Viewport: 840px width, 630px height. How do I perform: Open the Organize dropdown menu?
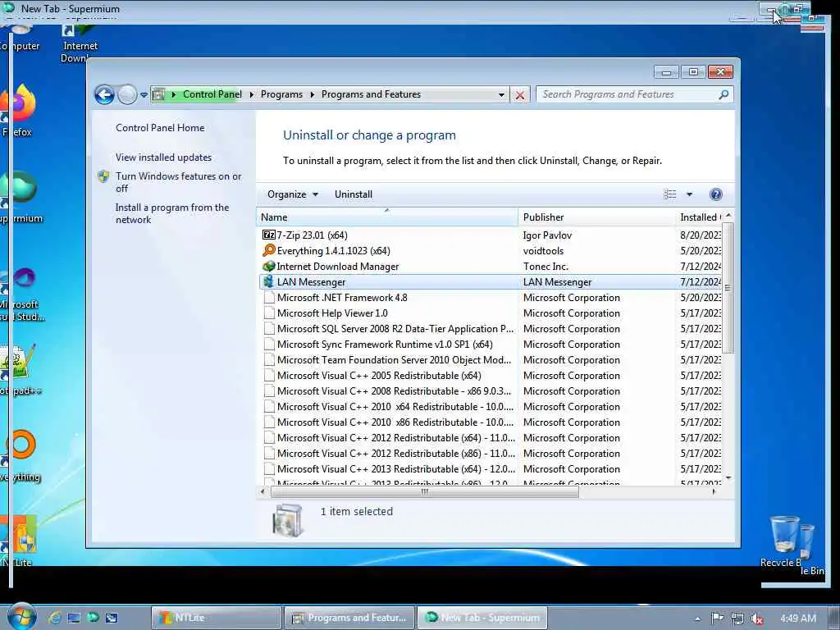click(x=293, y=194)
